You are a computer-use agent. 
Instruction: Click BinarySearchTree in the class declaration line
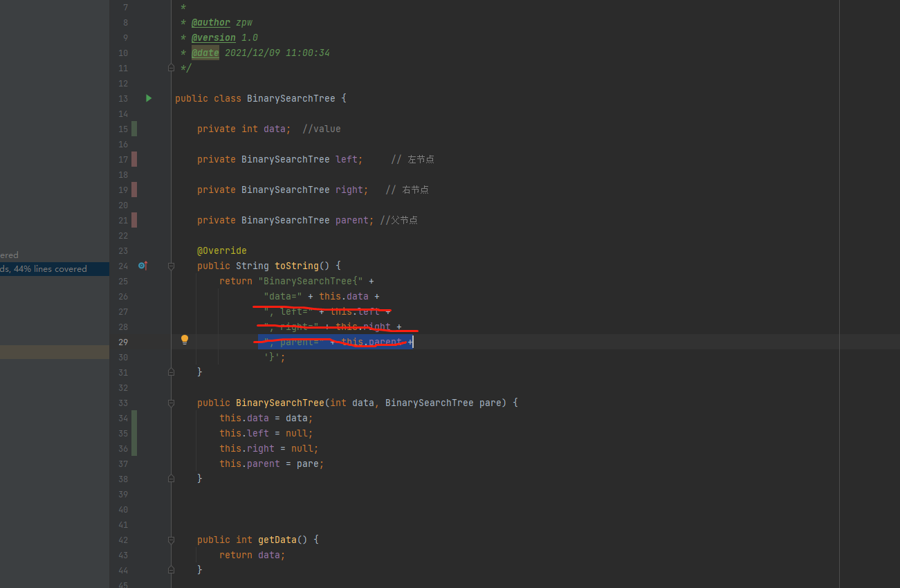point(291,98)
